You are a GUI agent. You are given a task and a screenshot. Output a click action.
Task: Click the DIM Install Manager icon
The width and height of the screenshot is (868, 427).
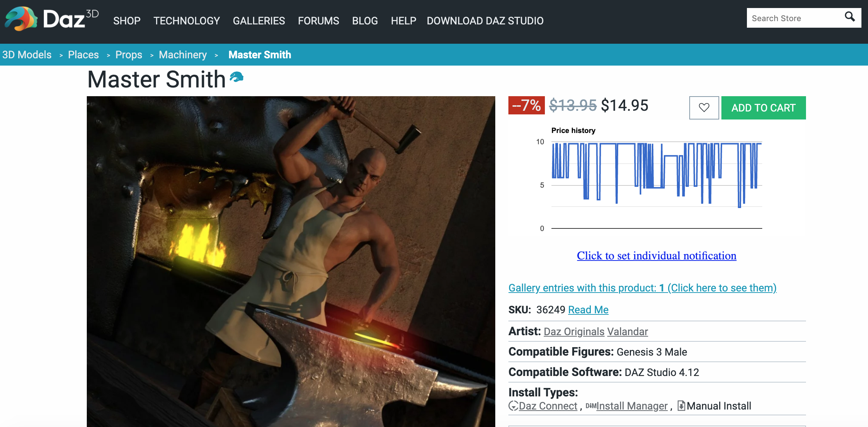(x=591, y=406)
